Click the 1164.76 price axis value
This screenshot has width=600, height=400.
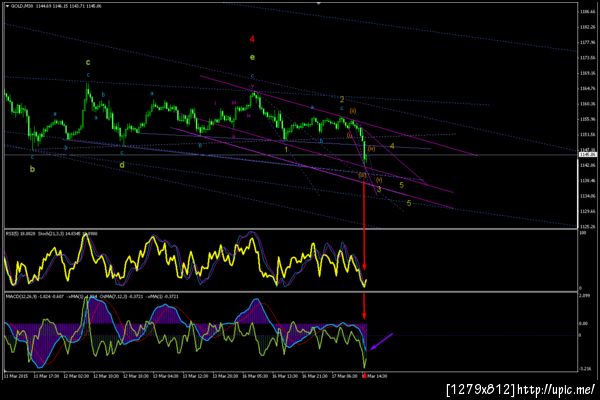[x=589, y=88]
